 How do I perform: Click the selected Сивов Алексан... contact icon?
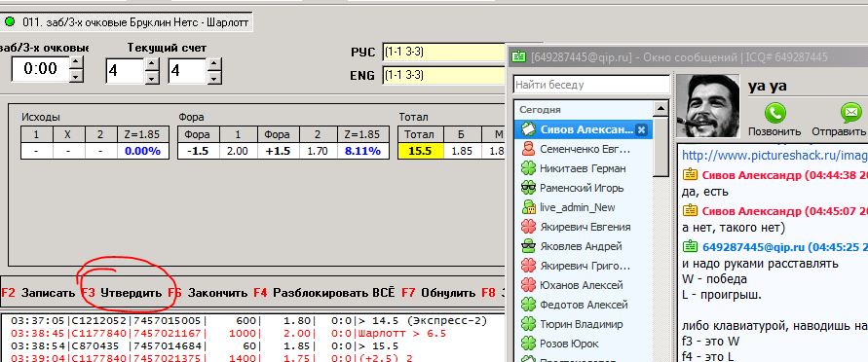pyautogui.click(x=529, y=129)
